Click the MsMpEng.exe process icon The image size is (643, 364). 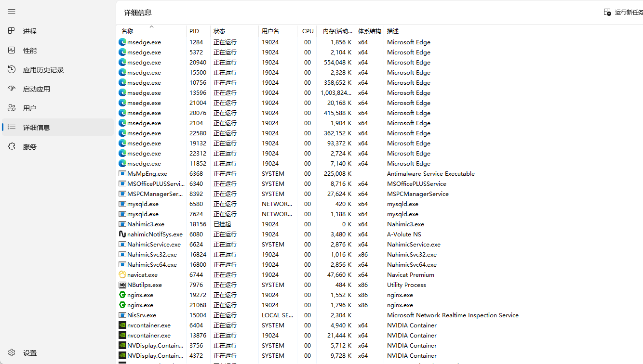point(122,173)
